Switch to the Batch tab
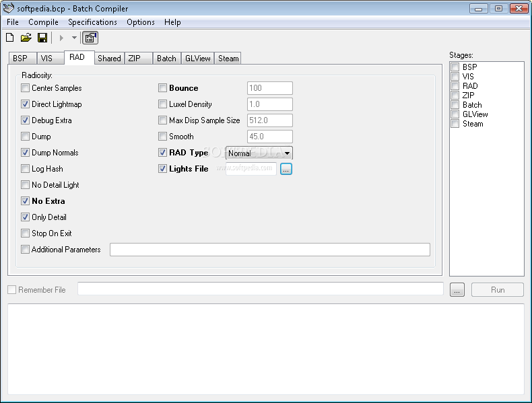This screenshot has height=403, width=532. click(167, 59)
